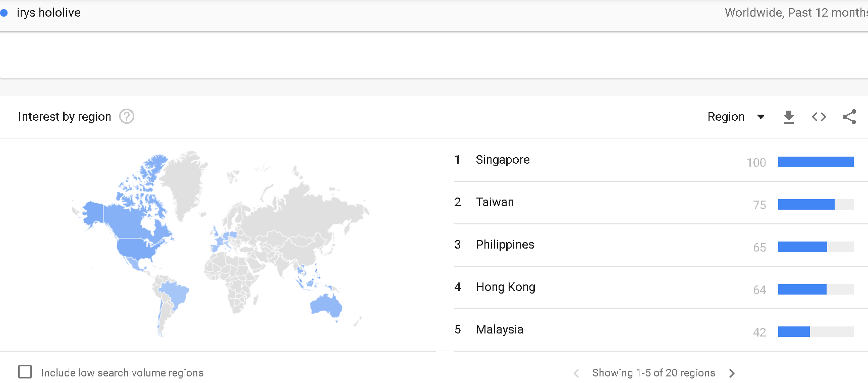Click Australia on the world map

coord(326,304)
